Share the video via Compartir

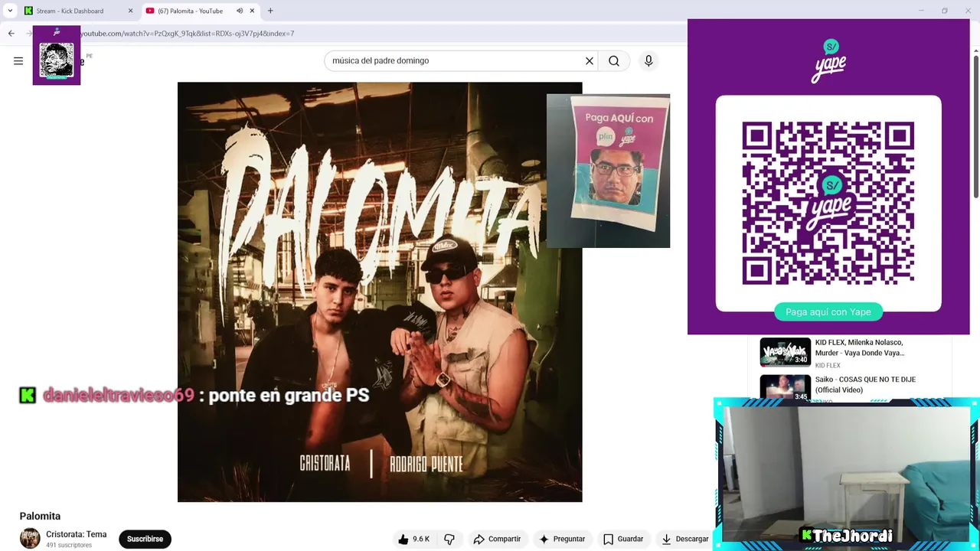pos(497,539)
